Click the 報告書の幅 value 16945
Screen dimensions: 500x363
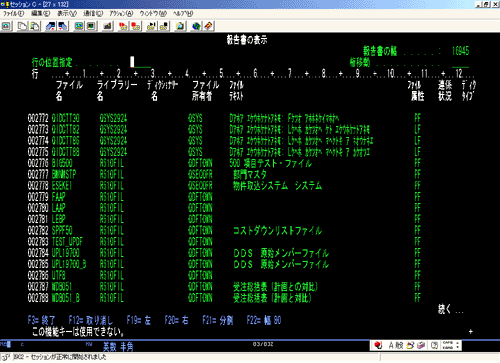pyautogui.click(x=461, y=51)
